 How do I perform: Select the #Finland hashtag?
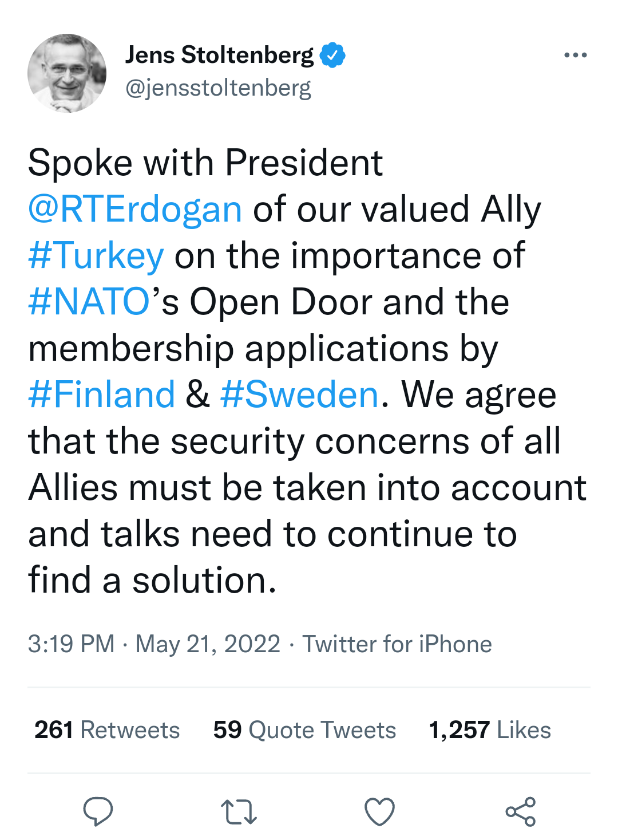102,395
